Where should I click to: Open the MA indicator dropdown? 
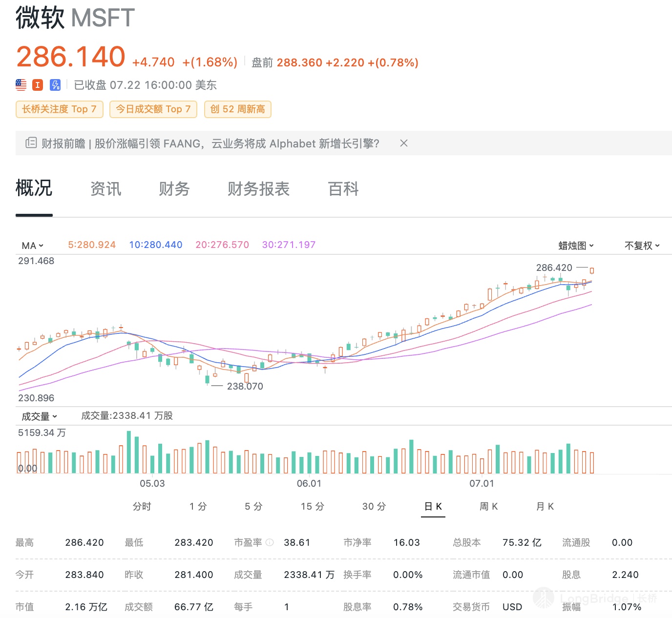[x=33, y=246]
